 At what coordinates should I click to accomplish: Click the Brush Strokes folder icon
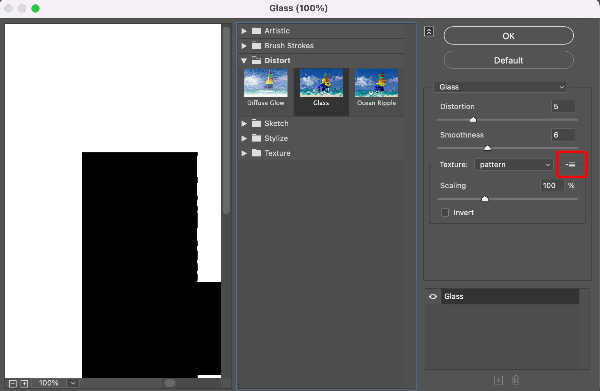[x=256, y=46]
